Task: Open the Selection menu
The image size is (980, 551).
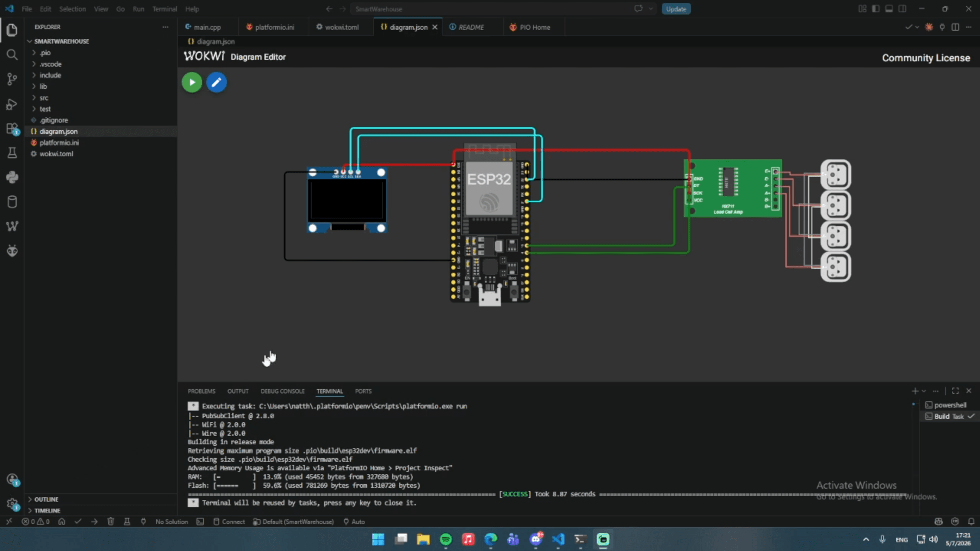Action: pyautogui.click(x=72, y=9)
